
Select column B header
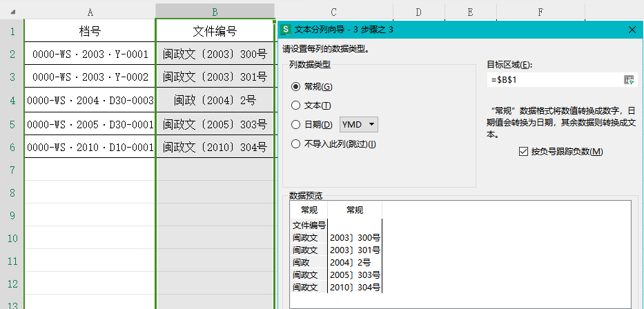pyautogui.click(x=215, y=12)
